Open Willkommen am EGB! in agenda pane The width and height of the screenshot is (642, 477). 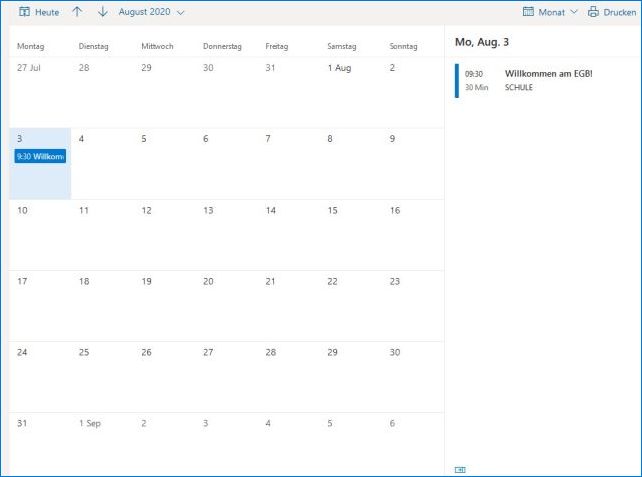coord(548,74)
